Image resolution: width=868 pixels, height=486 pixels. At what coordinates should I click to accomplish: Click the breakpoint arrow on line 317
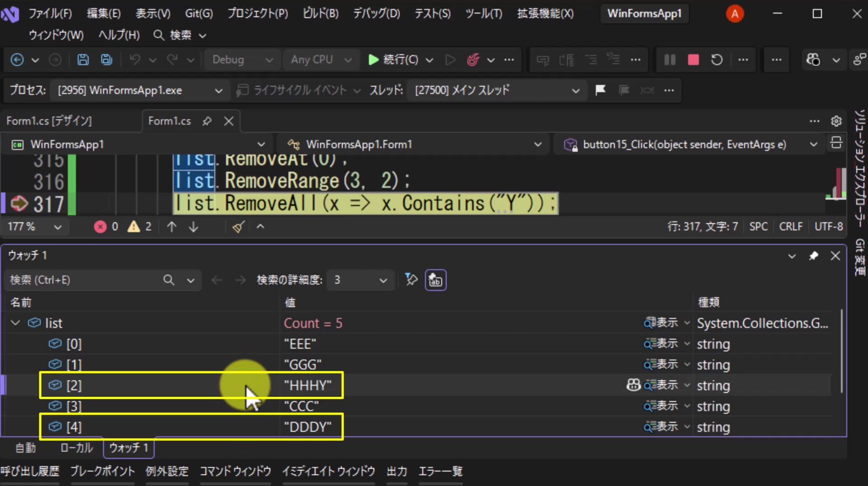pyautogui.click(x=19, y=204)
